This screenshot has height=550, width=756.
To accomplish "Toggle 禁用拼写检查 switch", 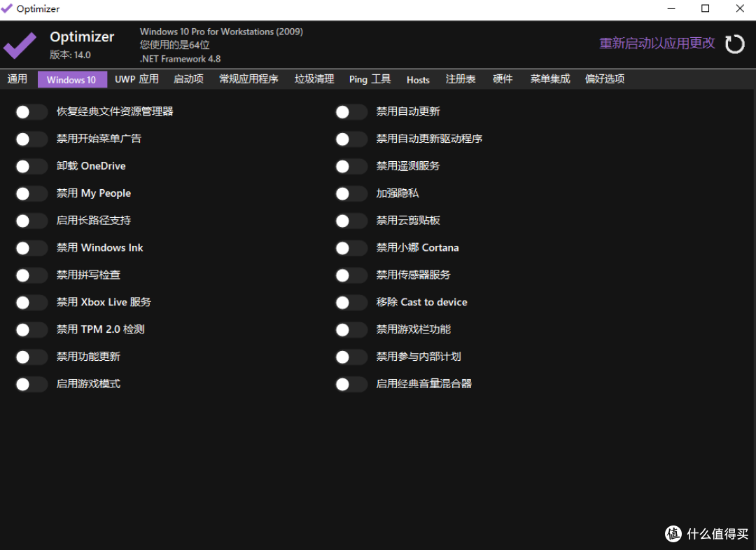I will [31, 275].
